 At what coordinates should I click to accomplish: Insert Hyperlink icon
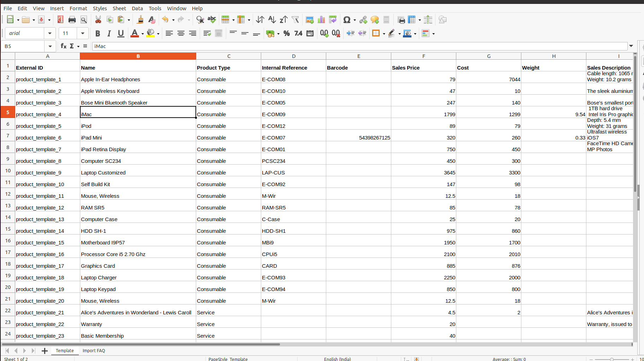pyautogui.click(x=363, y=20)
